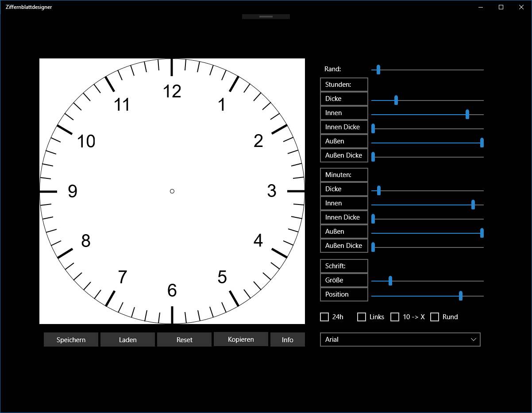The image size is (532, 413).
Task: Click the font dropdown chevron arrow
Action: tap(474, 340)
